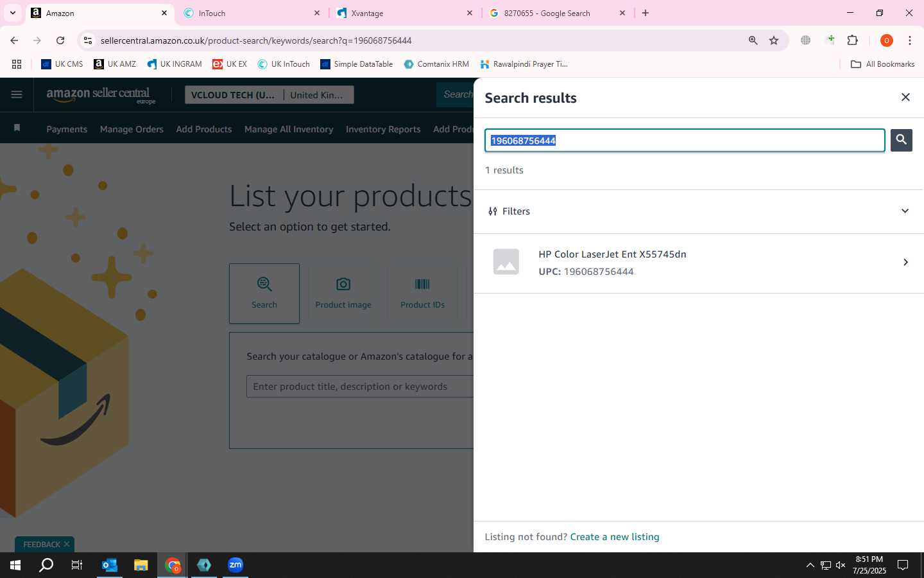Go back with browser back arrow

tap(14, 40)
